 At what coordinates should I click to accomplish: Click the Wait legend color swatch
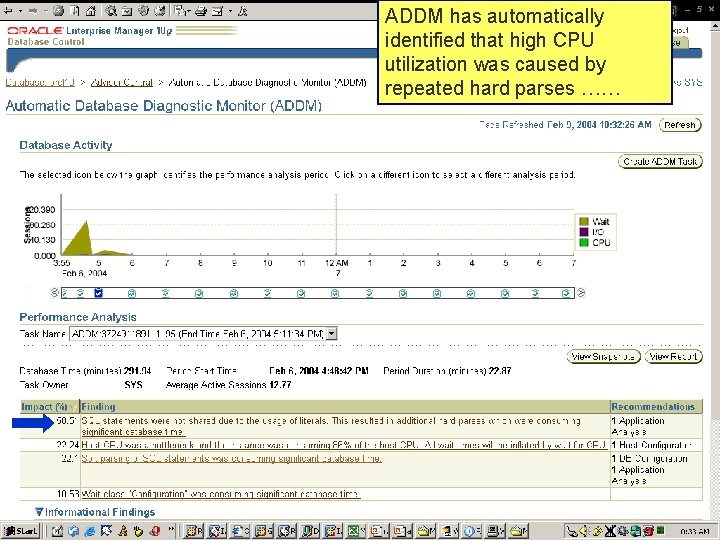pyautogui.click(x=584, y=221)
